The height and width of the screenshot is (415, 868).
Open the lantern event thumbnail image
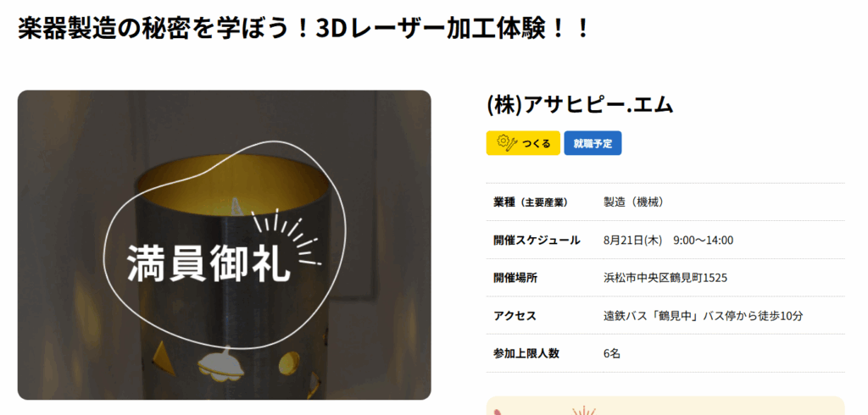pyautogui.click(x=224, y=245)
